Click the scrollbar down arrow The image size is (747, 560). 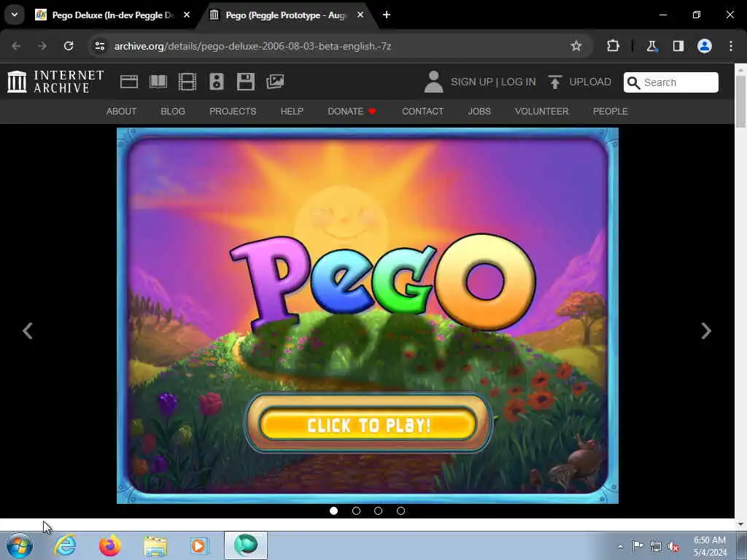point(740,524)
